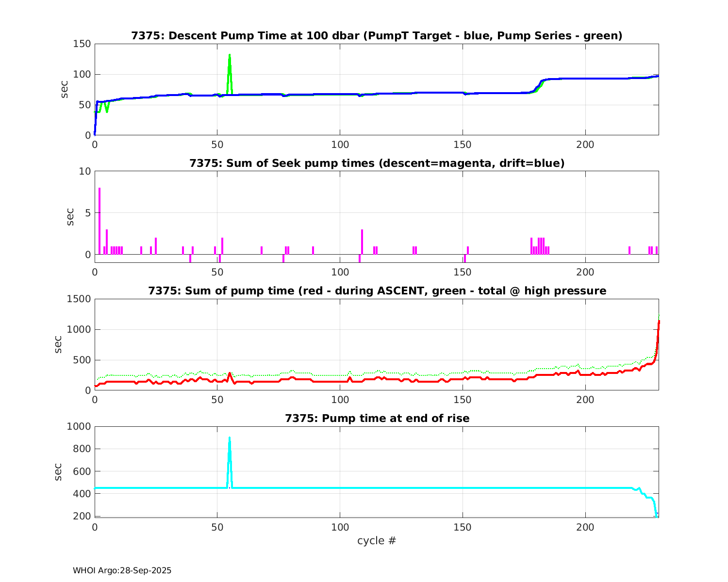Select the Pump time at end of rise title
This screenshot has height=582, width=728.
pos(377,418)
